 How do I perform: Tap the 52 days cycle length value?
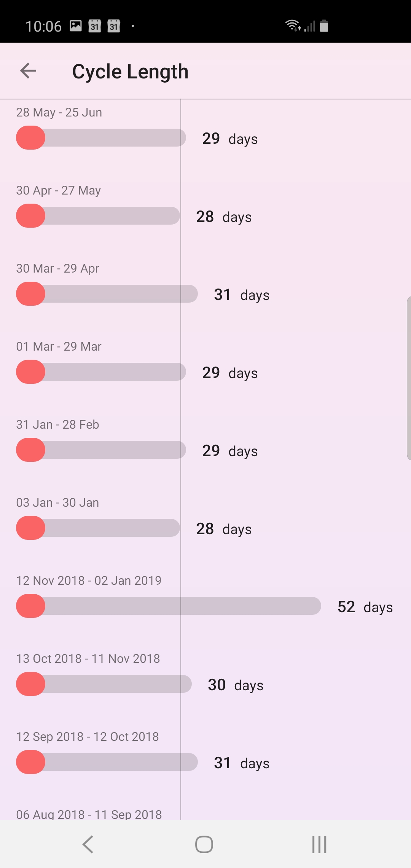365,607
